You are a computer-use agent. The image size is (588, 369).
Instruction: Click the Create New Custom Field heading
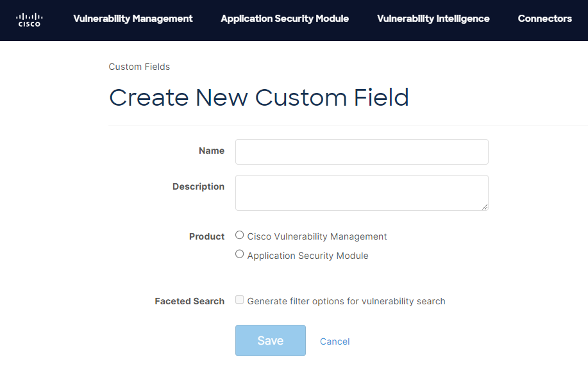pos(259,97)
